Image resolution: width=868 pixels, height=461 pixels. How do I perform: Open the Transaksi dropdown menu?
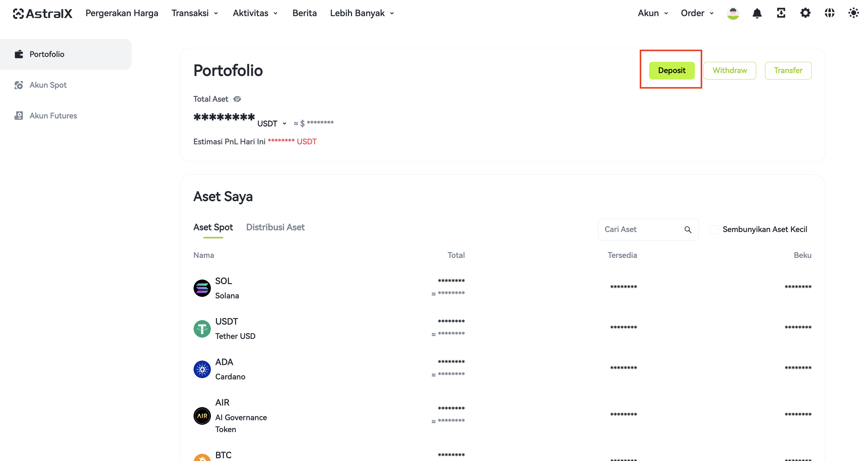click(x=195, y=13)
